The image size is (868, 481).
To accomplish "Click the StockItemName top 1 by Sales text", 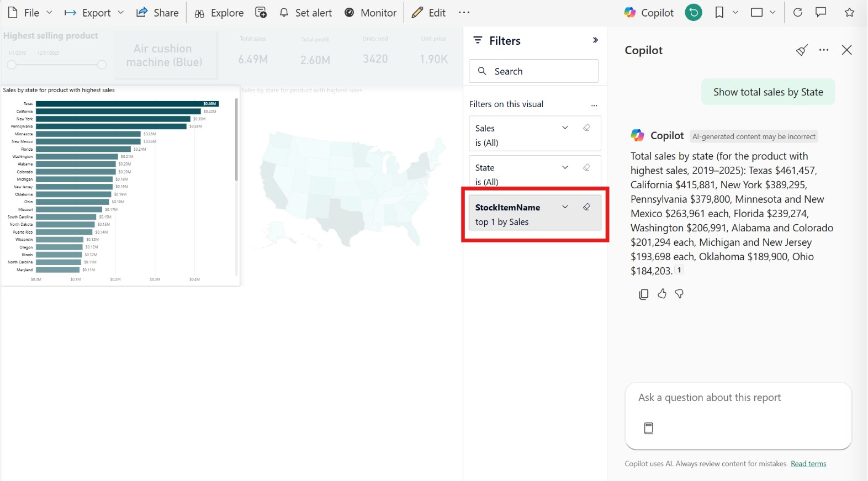I will (x=502, y=222).
